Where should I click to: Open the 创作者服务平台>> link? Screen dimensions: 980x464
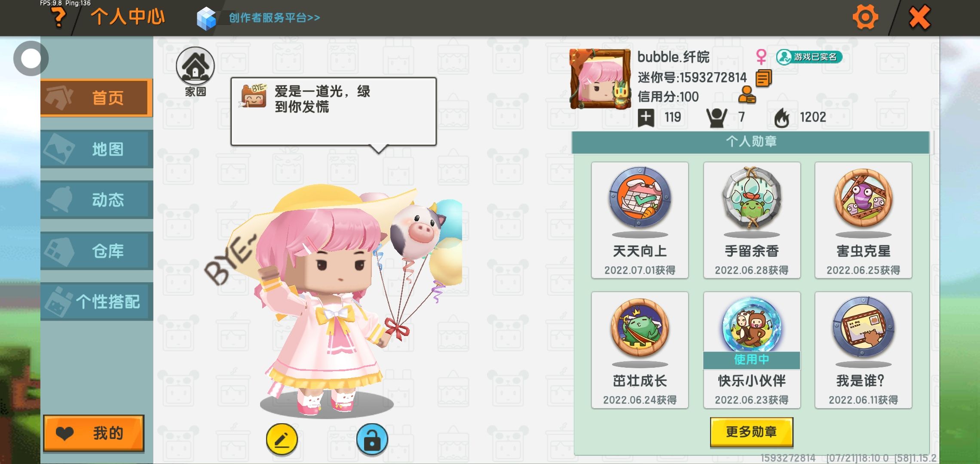pyautogui.click(x=274, y=18)
